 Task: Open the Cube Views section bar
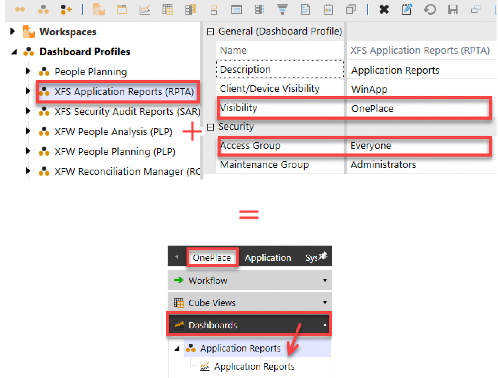(250, 302)
